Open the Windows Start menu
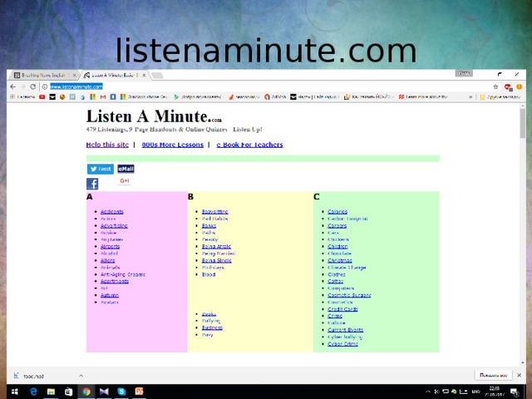This screenshot has width=532, height=399. (15, 392)
